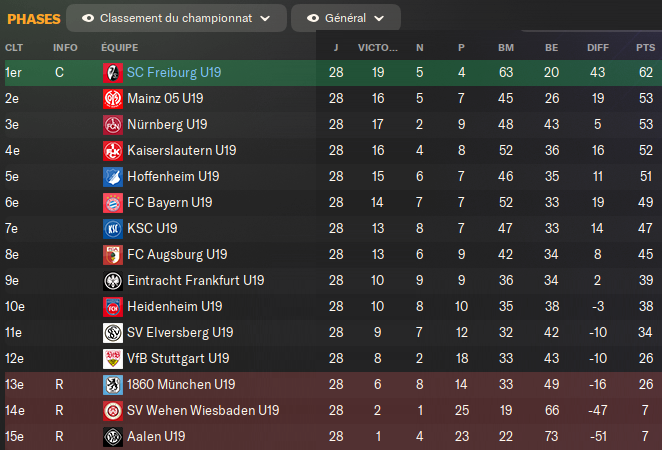Expand the Général view dropdown
662x450 pixels.
[345, 18]
